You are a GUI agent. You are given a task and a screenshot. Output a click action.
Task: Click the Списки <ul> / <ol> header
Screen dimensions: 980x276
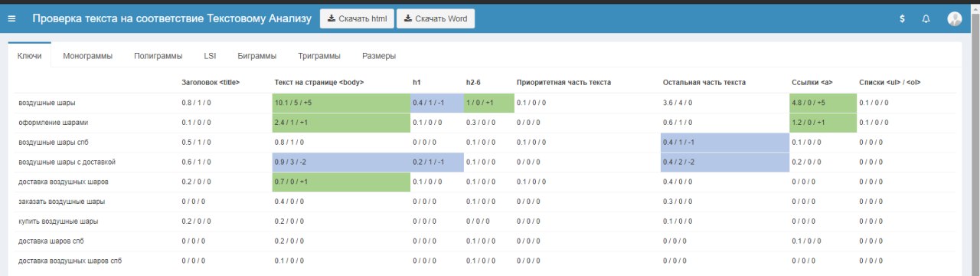click(890, 82)
